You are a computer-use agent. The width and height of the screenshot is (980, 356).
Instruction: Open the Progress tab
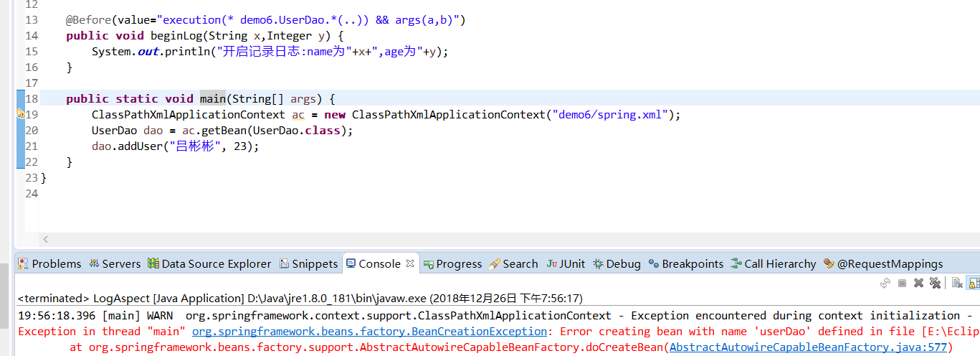pyautogui.click(x=452, y=263)
